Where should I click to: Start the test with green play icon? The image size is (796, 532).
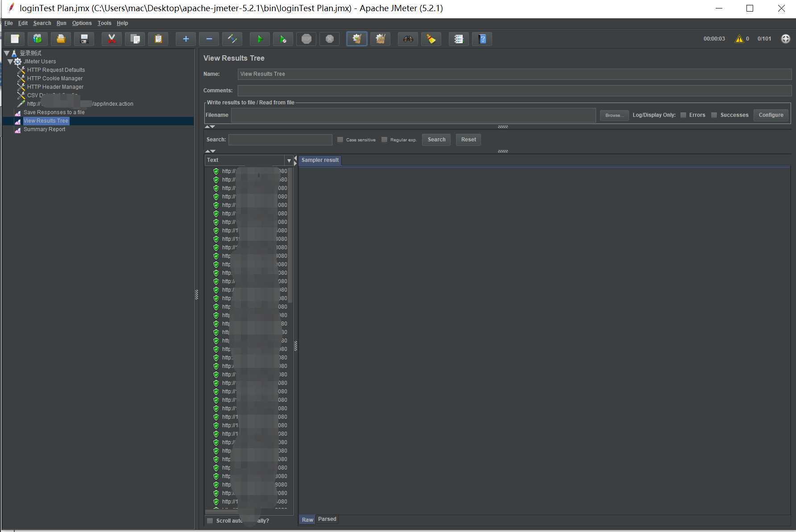pos(260,39)
